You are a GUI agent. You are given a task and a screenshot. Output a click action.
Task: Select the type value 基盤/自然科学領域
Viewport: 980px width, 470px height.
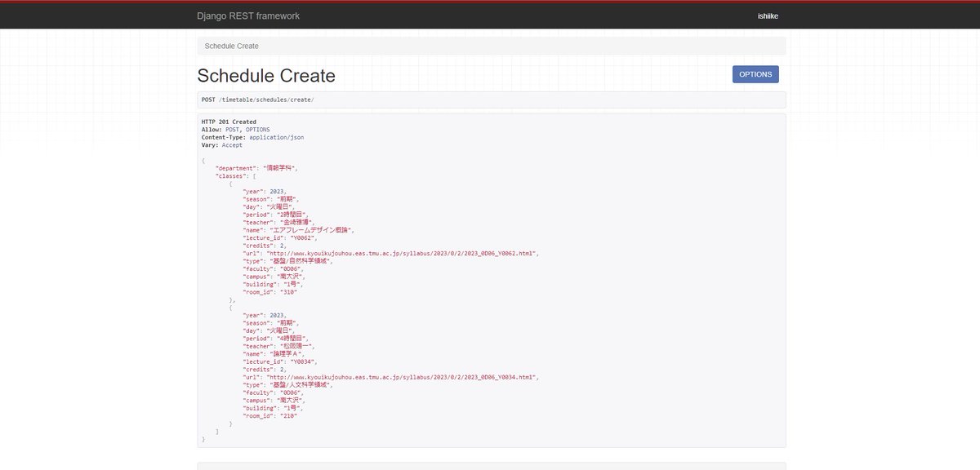[300, 260]
